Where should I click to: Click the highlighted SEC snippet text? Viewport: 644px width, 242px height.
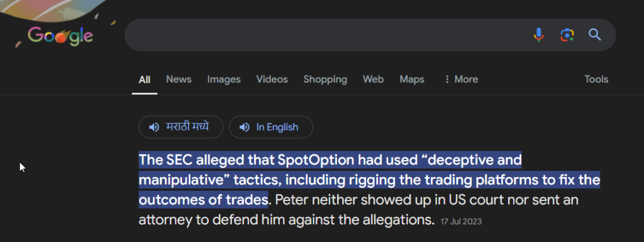[x=369, y=180]
